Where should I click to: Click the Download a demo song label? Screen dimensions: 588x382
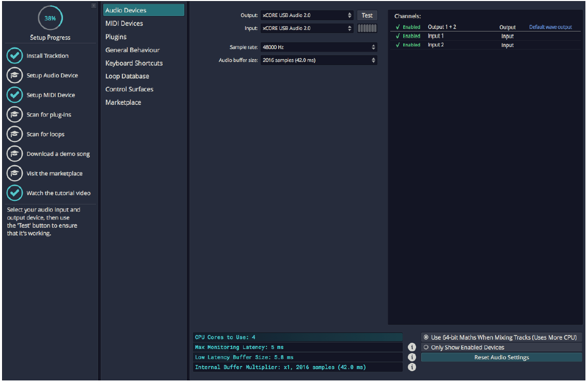coord(58,154)
